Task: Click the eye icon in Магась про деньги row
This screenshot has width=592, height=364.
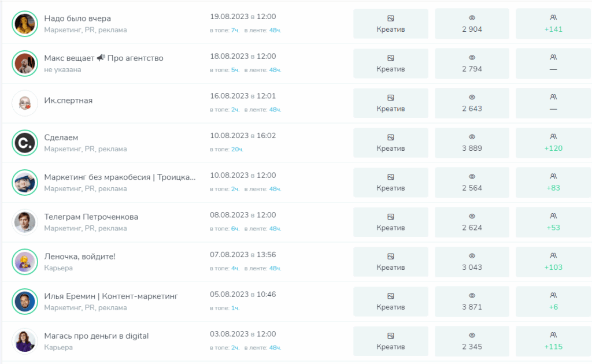Action: (x=472, y=335)
